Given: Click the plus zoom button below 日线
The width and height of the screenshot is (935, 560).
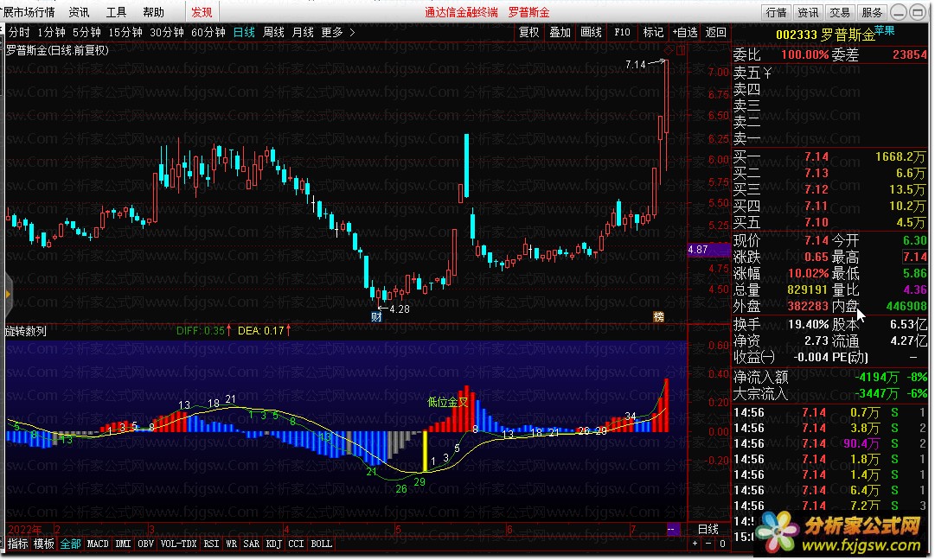Looking at the screenshot, I should pos(695,544).
